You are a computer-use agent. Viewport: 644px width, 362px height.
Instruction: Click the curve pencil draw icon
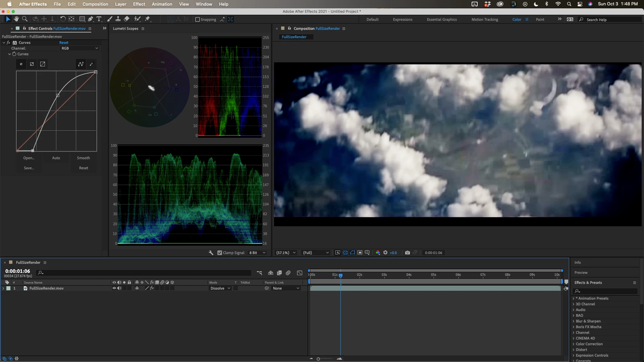tap(91, 64)
